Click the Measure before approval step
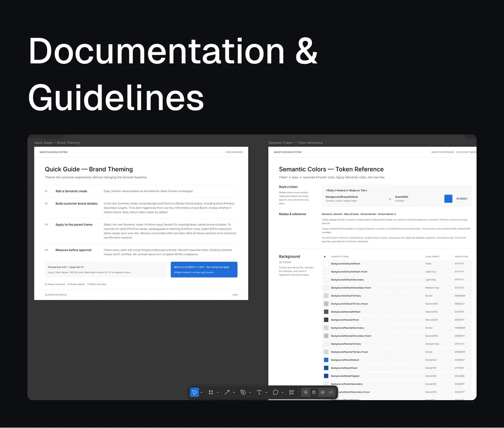This screenshot has width=504, height=428. point(73,250)
